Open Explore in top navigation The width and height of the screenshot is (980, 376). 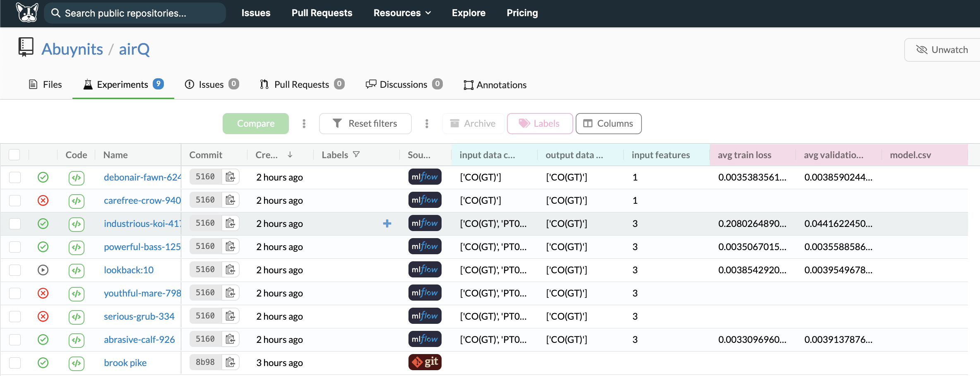point(468,13)
